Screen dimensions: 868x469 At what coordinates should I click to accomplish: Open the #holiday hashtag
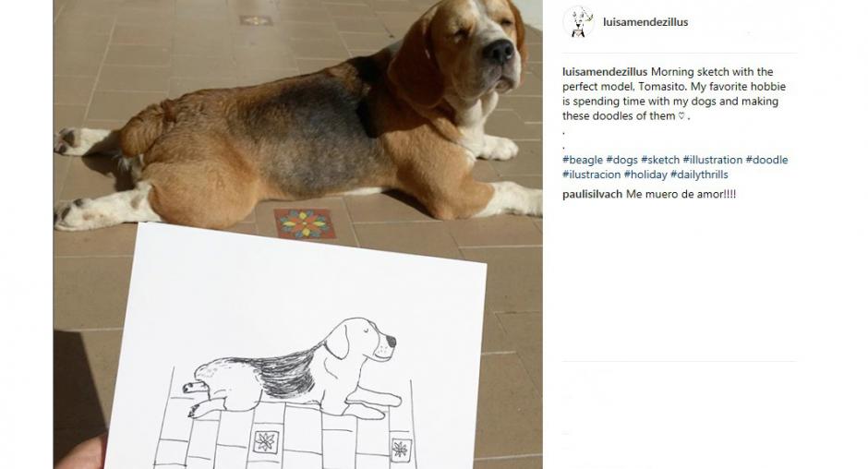point(645,174)
